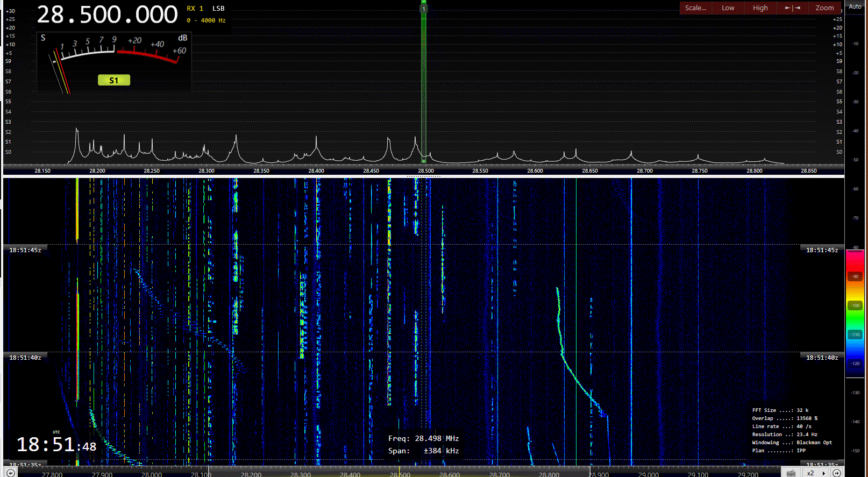Click the RX 1 receiver label
The image size is (868, 477).
coord(195,9)
